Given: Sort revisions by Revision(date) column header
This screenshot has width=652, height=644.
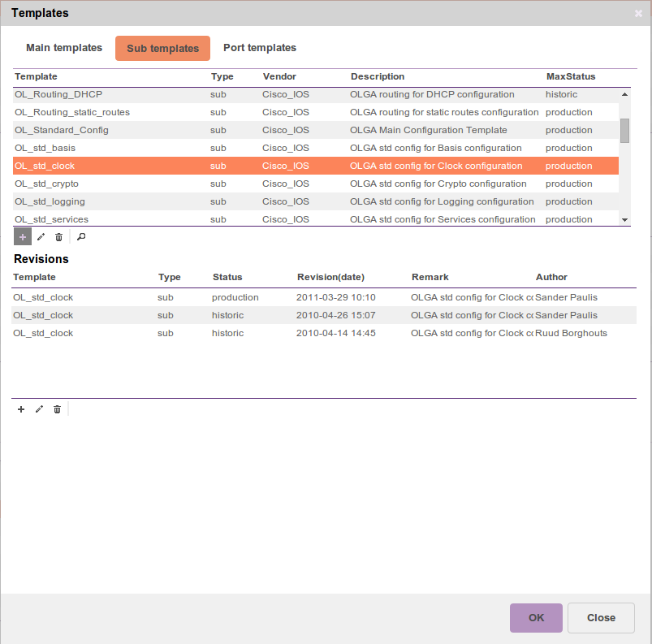Looking at the screenshot, I should (330, 277).
